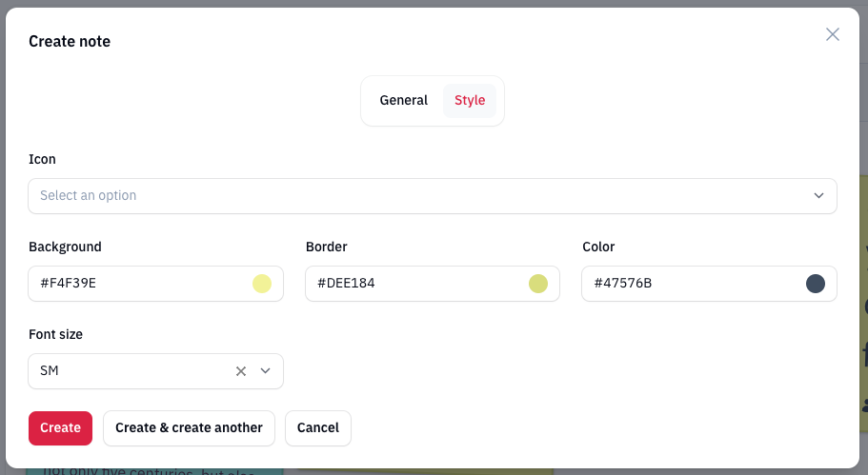The width and height of the screenshot is (868, 475).
Task: Expand Font size dropdown chevron
Action: (x=265, y=371)
